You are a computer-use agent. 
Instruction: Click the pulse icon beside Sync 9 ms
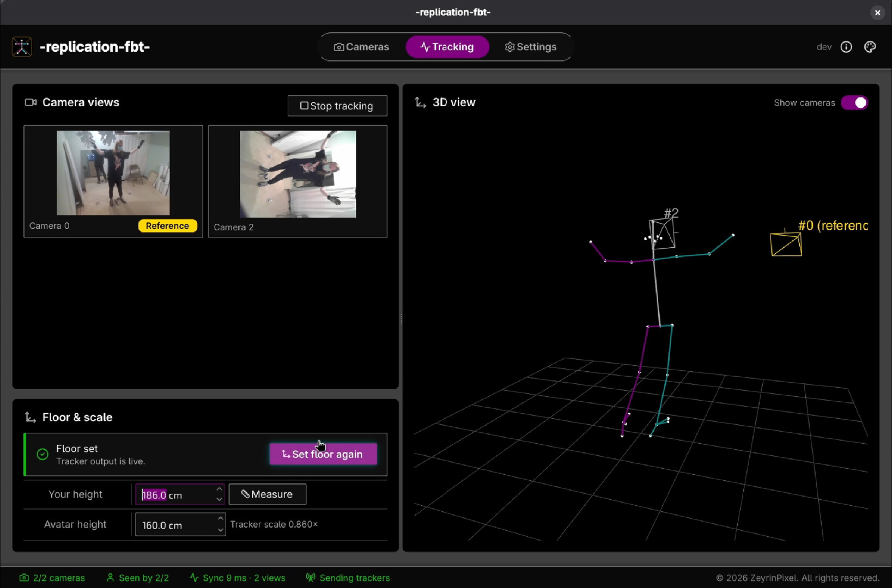coord(194,578)
